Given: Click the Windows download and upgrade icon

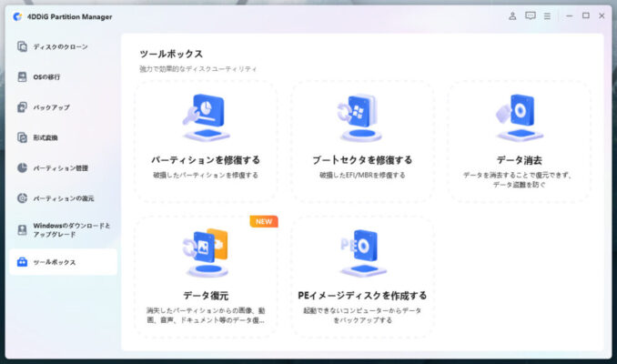Looking at the screenshot, I should pyautogui.click(x=22, y=230).
